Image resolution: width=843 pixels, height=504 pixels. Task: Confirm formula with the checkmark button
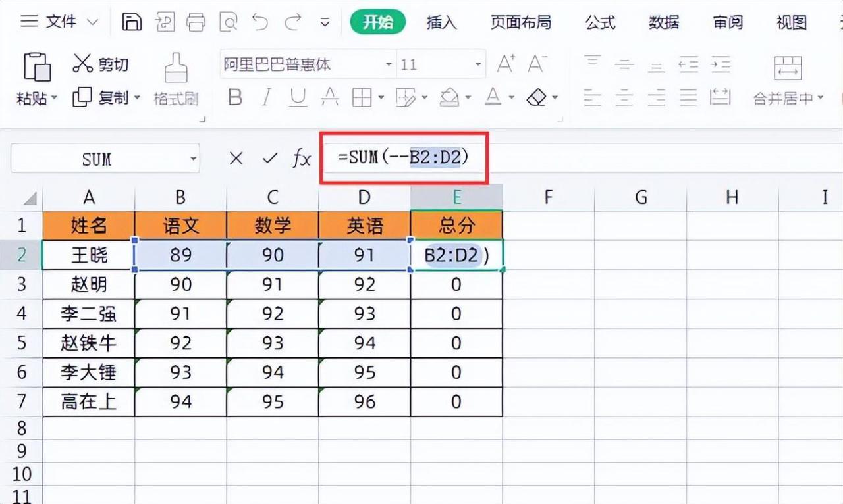click(x=269, y=158)
